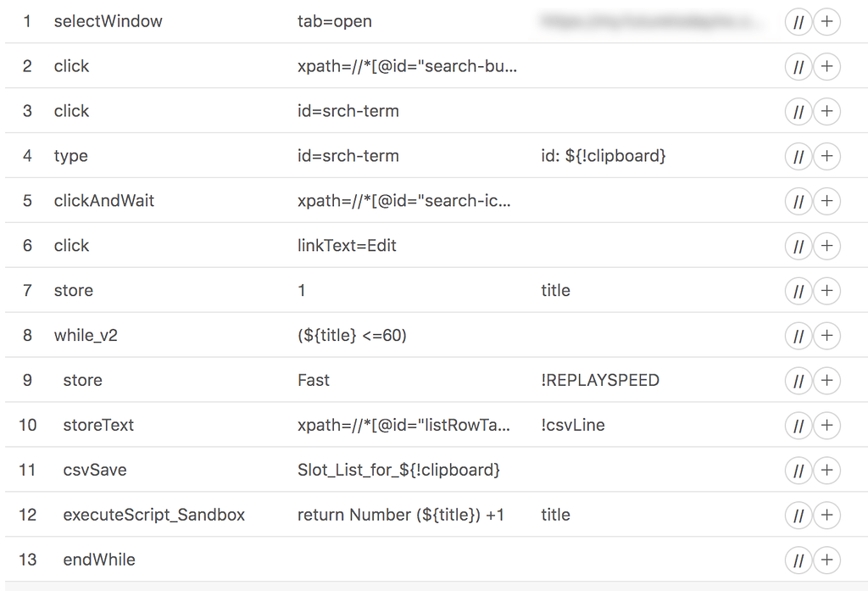Comment out the storeText command on row 10

pyautogui.click(x=798, y=425)
